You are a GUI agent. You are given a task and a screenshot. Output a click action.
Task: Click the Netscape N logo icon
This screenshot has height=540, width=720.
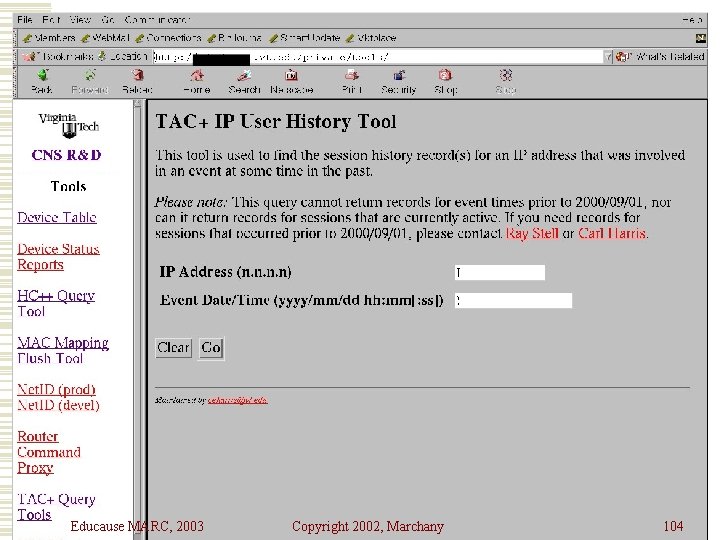click(700, 39)
